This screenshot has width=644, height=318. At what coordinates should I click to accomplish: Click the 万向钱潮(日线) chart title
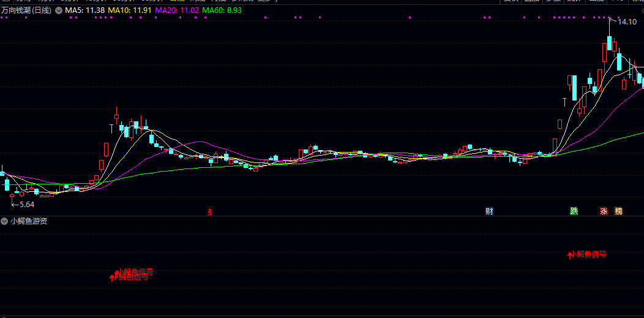point(26,10)
